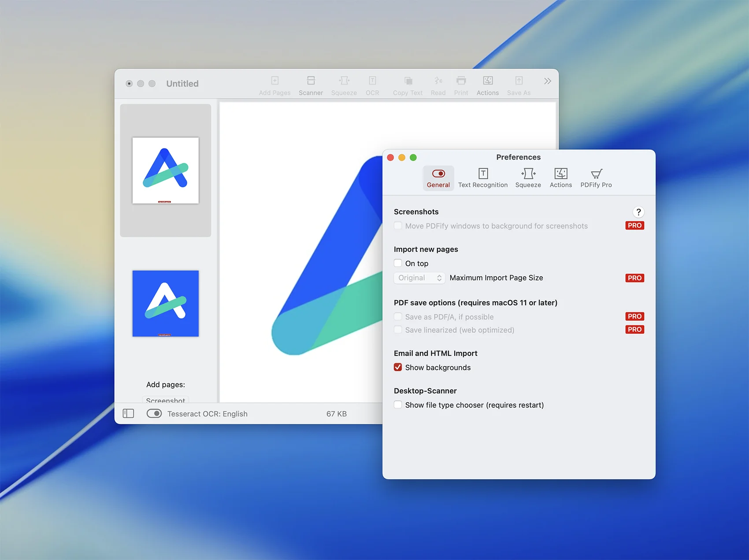Enable Show file type chooser checkbox
Image resolution: width=749 pixels, height=560 pixels.
(398, 405)
